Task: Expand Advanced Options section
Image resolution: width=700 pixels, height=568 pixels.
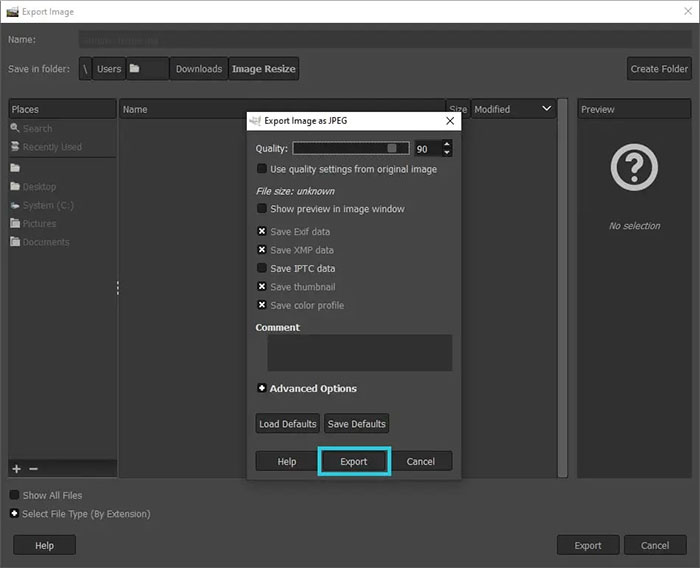Action: [262, 388]
